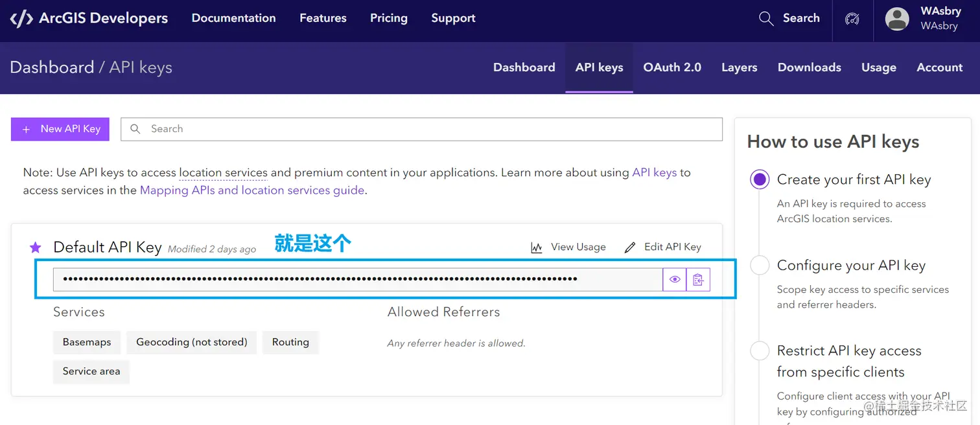This screenshot has height=425, width=980.
Task: Open the WAsbry user avatar
Action: coord(897,19)
